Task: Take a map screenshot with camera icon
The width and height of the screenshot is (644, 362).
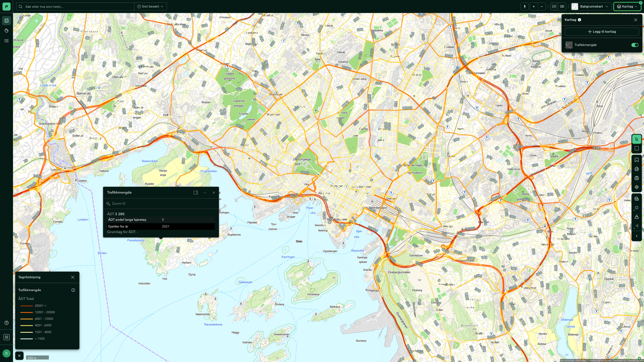Action: coord(636,178)
